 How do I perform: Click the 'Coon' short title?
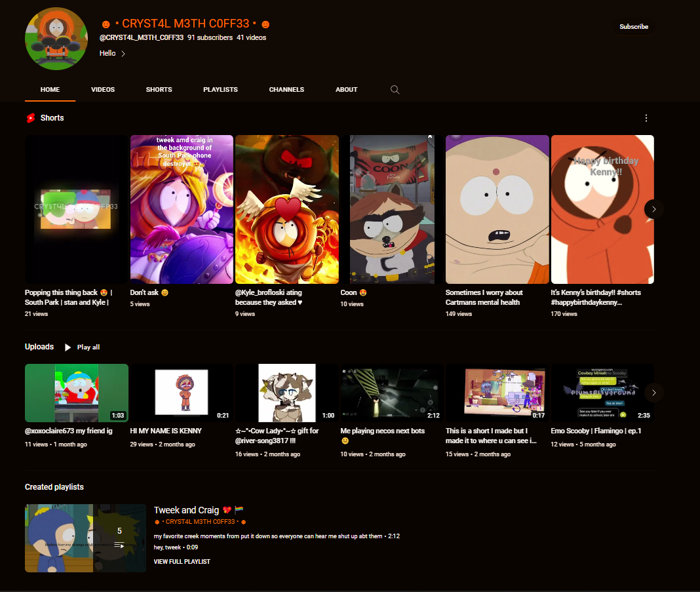[x=353, y=292]
